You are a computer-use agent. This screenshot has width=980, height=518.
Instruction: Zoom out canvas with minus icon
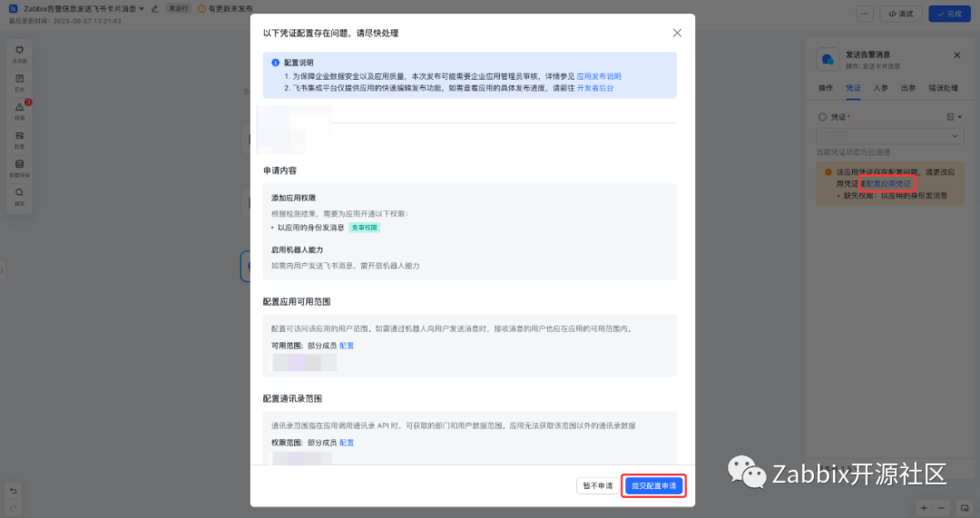tap(941, 508)
